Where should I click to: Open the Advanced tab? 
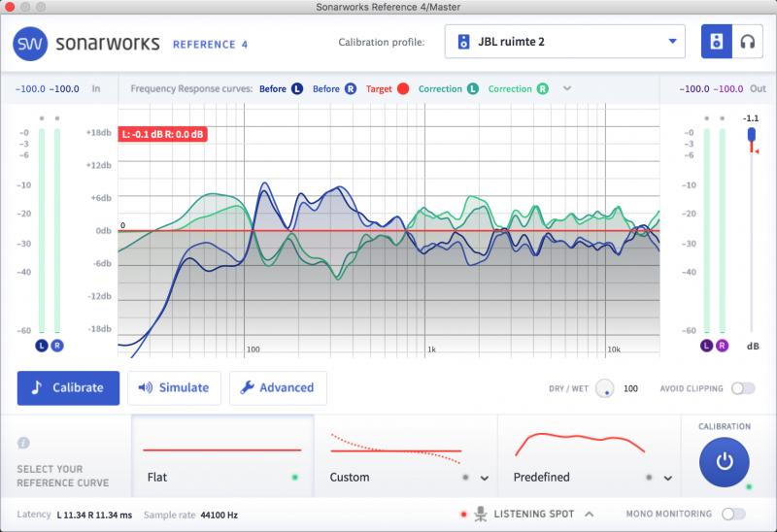point(278,388)
